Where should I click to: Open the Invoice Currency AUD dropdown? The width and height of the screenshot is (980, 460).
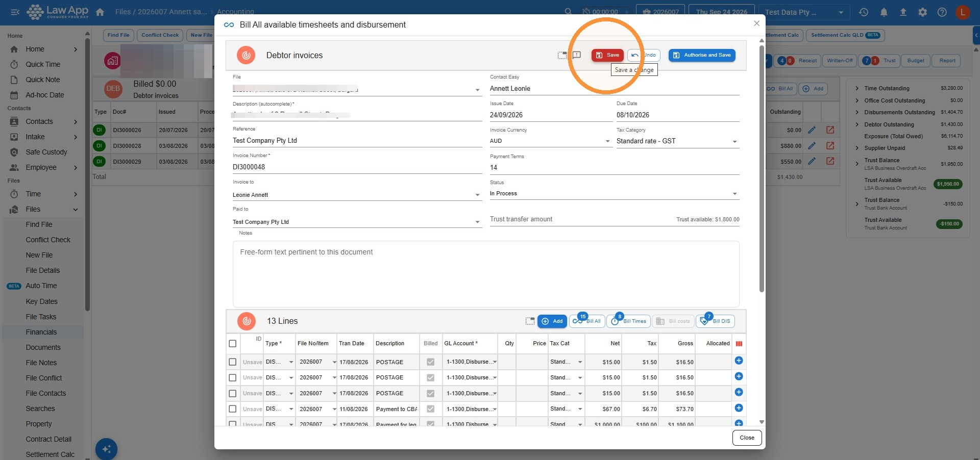[551, 141]
